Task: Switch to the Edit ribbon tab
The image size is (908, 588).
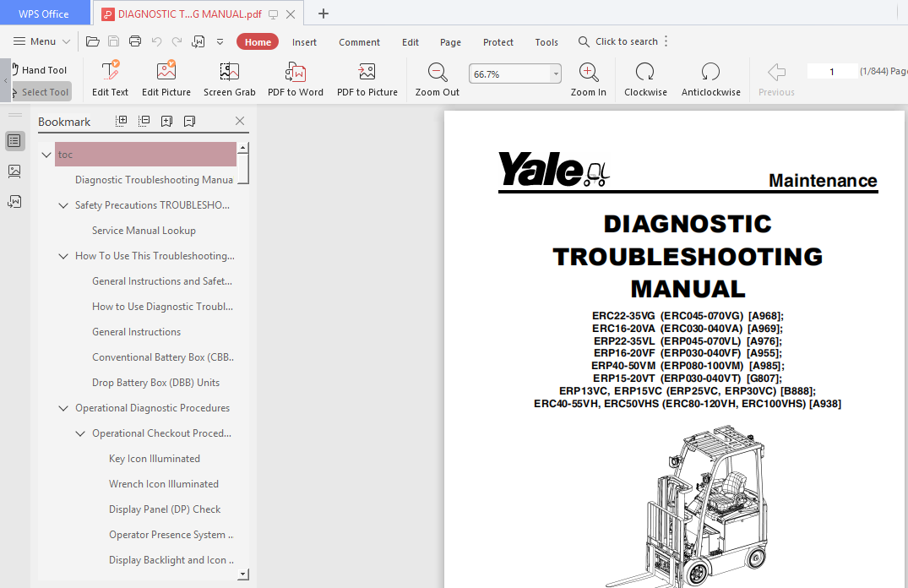Action: [x=410, y=42]
